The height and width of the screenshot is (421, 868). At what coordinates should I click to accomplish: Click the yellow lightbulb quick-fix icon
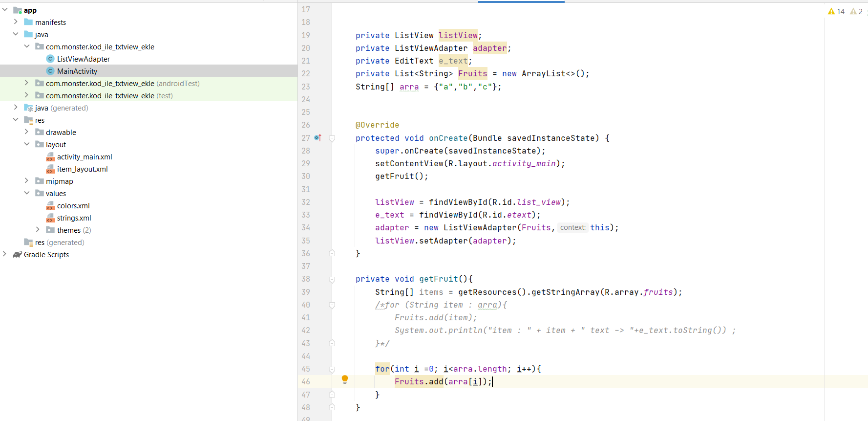tap(345, 379)
